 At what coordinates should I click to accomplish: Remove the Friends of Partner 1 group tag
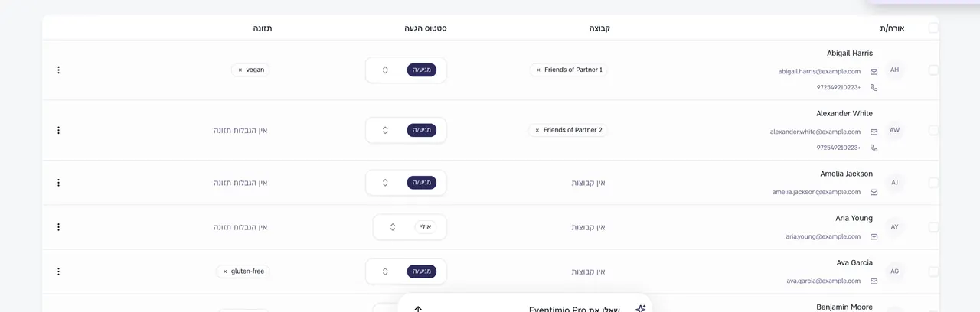538,70
